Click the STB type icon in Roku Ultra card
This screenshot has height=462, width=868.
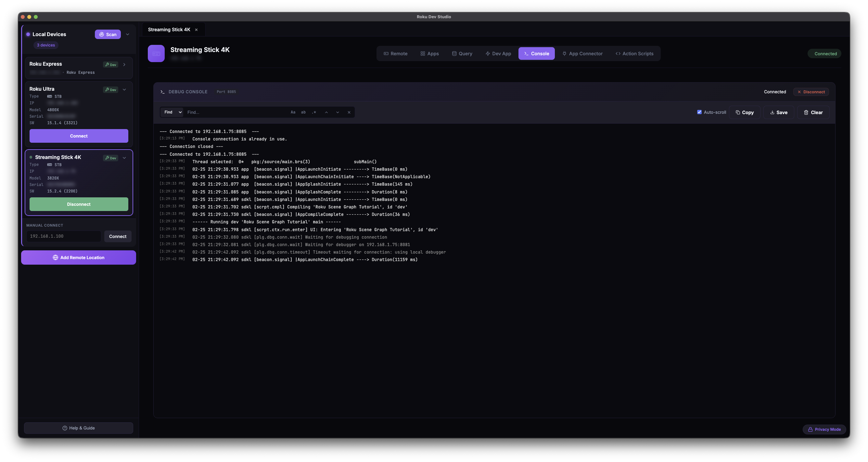tap(49, 97)
